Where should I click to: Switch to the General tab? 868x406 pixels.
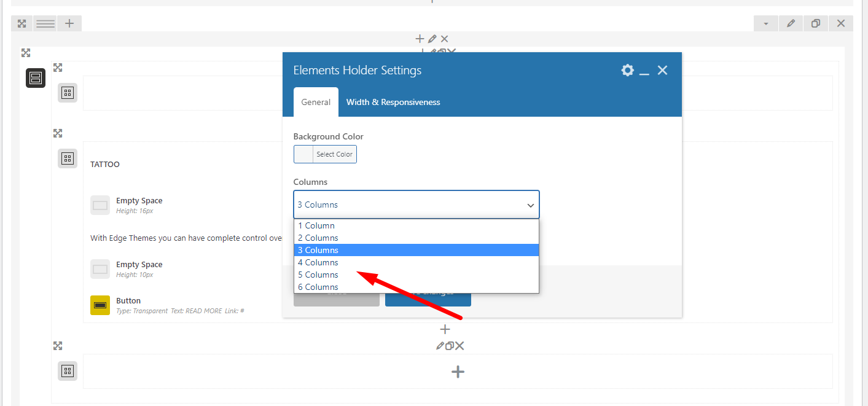click(316, 102)
